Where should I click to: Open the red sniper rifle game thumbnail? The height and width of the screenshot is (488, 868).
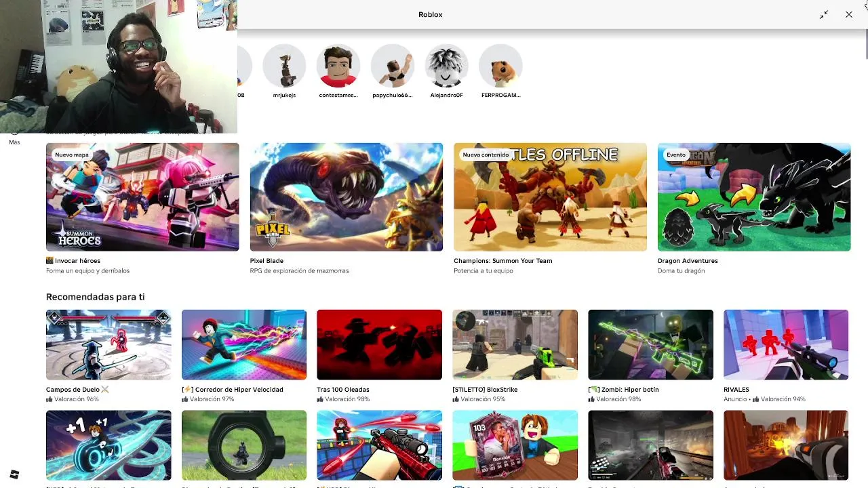click(x=379, y=445)
